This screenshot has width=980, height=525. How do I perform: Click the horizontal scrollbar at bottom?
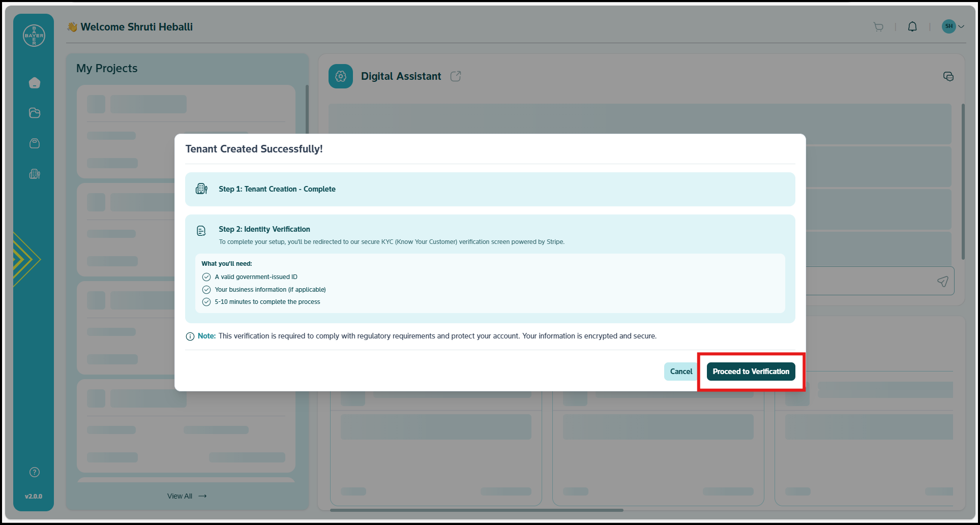[x=477, y=510]
